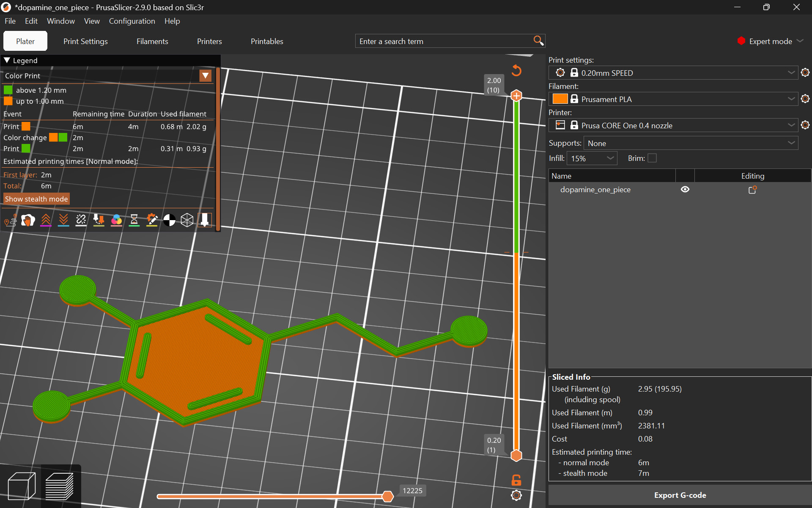Switch to 3D editor view cube icon

pyautogui.click(x=21, y=486)
